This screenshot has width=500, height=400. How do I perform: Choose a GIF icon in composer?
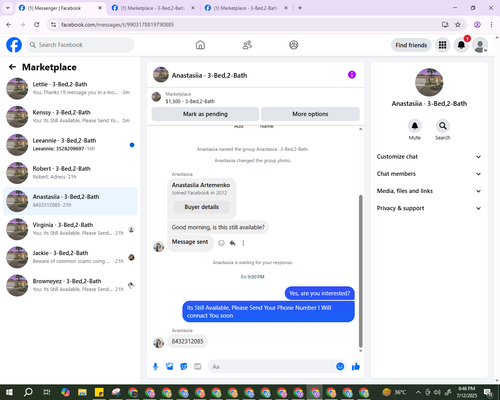[198, 367]
